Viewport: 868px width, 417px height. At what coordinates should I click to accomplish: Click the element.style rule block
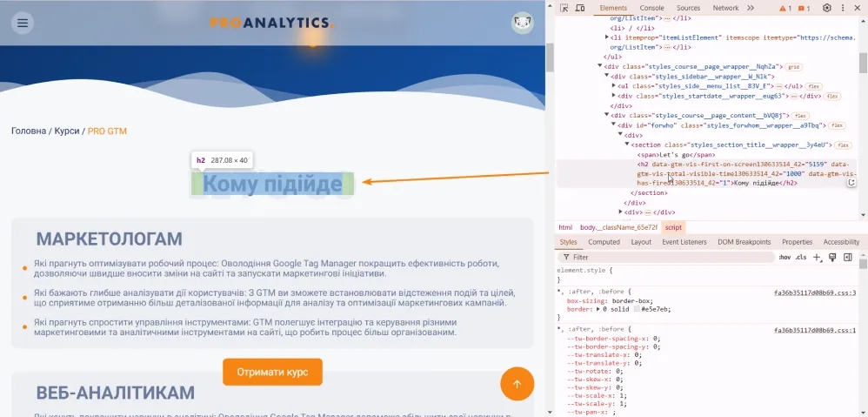coord(707,275)
